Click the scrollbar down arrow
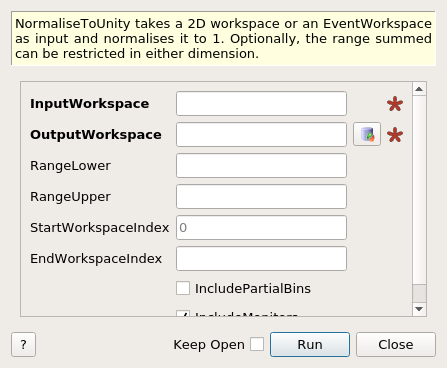This screenshot has height=368, width=447. click(x=419, y=309)
